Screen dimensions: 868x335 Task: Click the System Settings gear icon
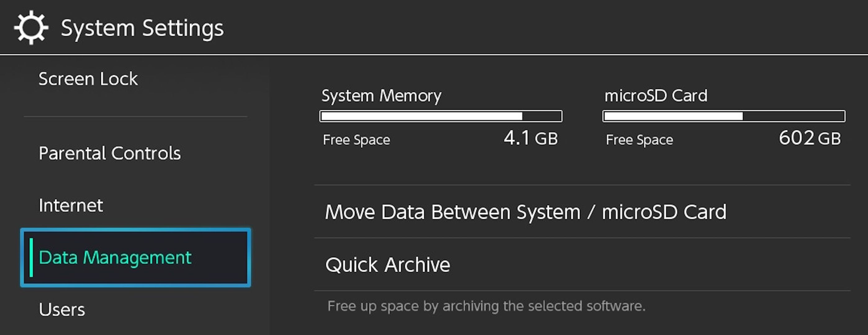(31, 28)
